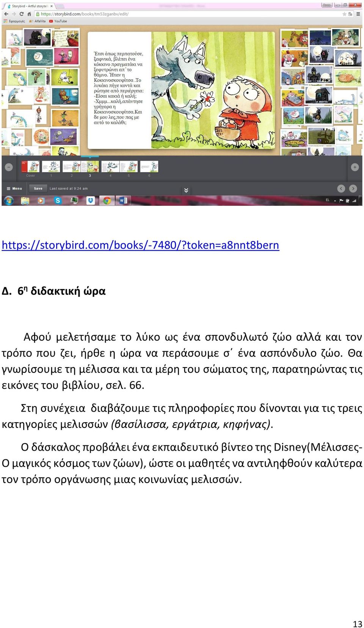This screenshot has height=628, width=364.
Task: Reload the Storybird page
Action: (22, 14)
